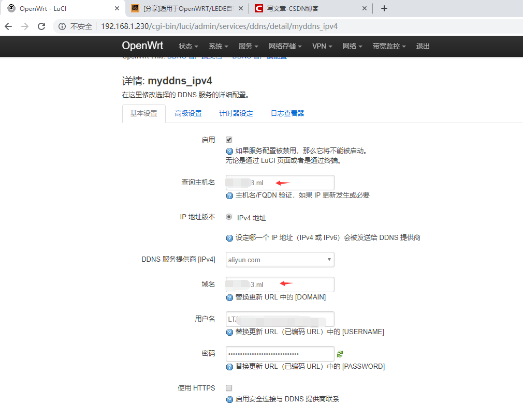Reload the current LuCI page
This screenshot has width=523, height=420.
[41, 26]
